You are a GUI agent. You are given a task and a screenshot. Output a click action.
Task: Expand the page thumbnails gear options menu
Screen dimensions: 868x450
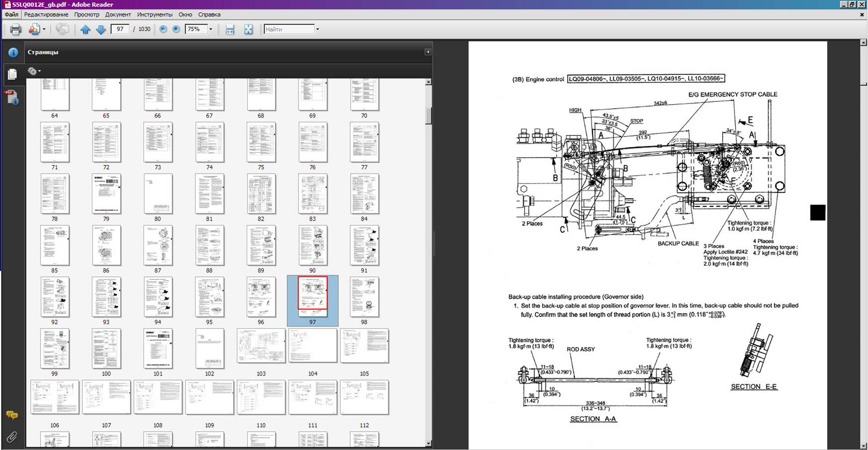click(34, 71)
